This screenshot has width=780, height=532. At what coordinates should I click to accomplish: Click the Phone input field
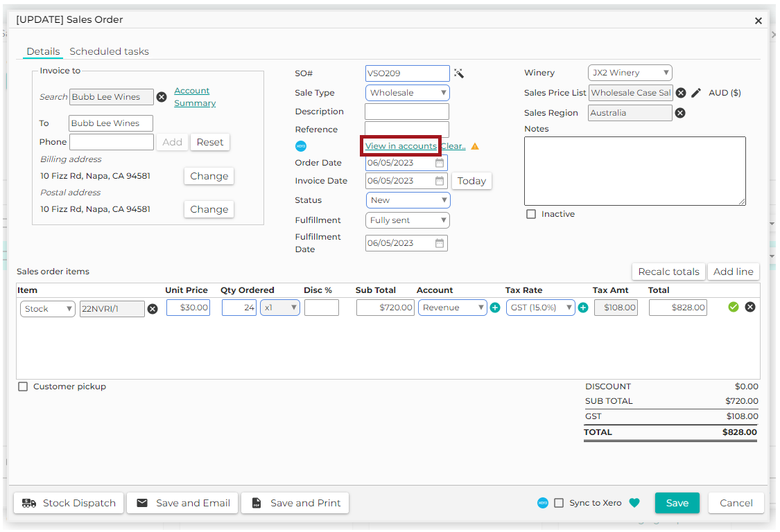point(112,142)
